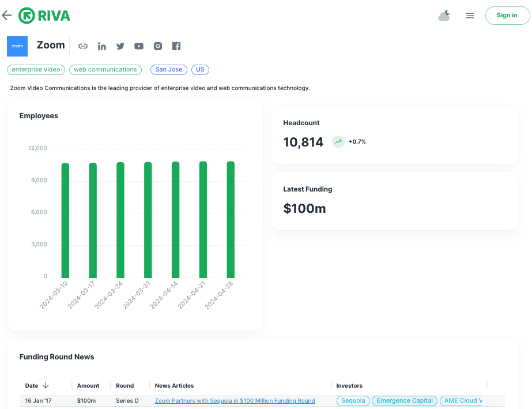
Task: Open the Zoom Partners with Sequoia article
Action: (x=235, y=400)
